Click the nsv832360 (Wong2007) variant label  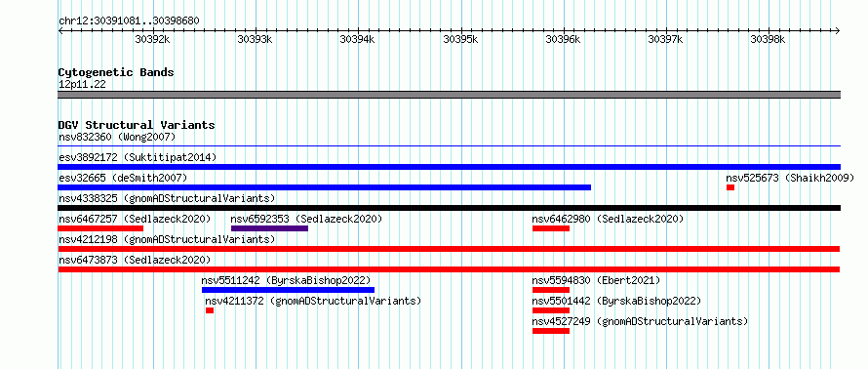click(117, 137)
